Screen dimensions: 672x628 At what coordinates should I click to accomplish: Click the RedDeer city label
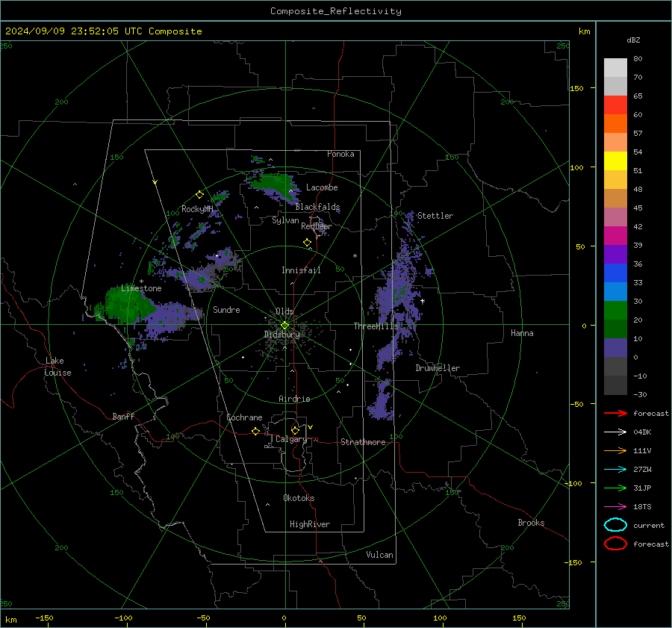317,226
